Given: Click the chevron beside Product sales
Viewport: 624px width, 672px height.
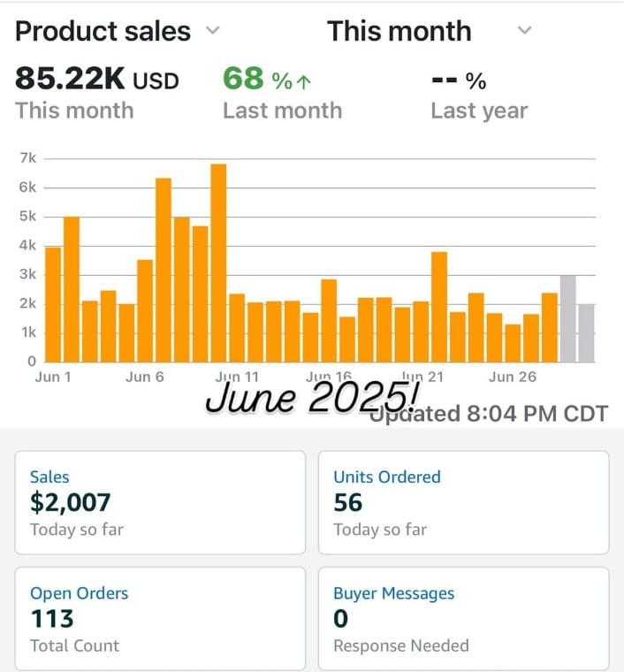Looking at the screenshot, I should tap(212, 31).
